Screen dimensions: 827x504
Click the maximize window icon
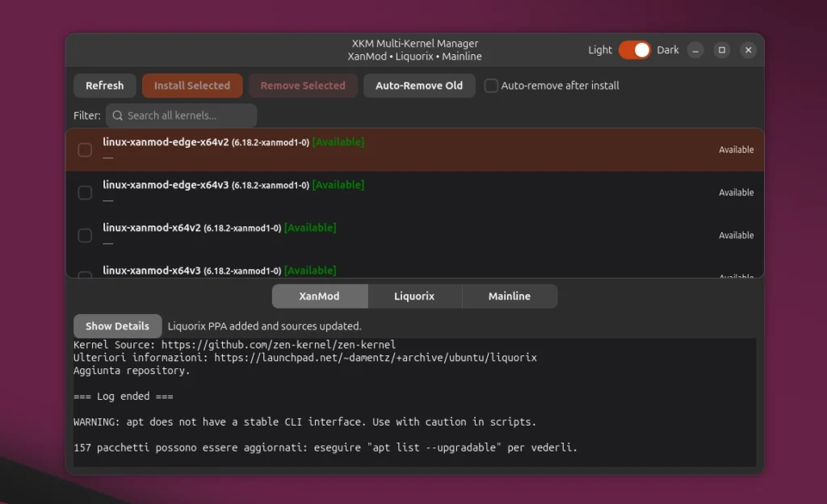coord(720,49)
